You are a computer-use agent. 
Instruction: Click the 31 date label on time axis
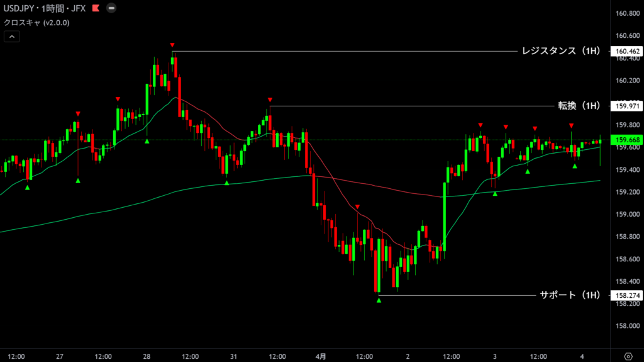233,356
